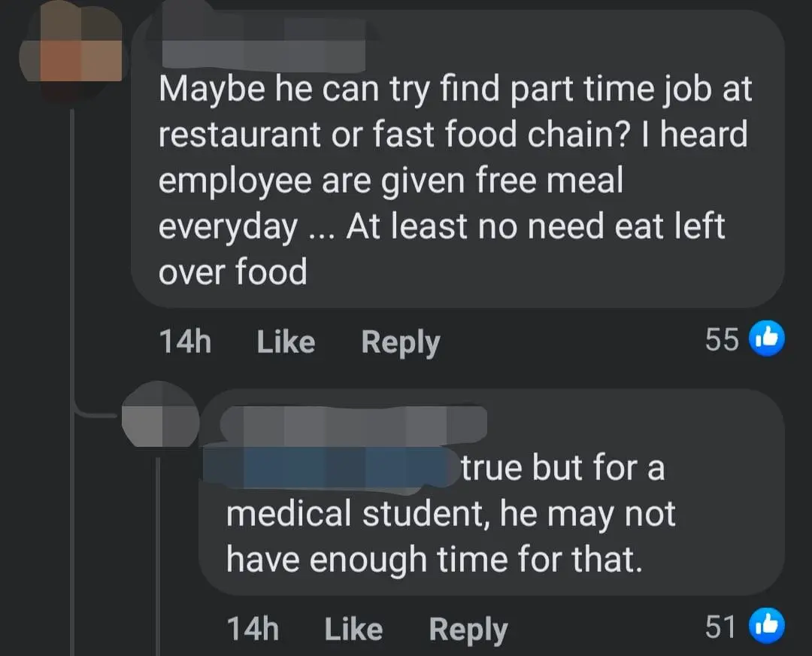Click the 14h timestamp under the reply
Viewport: 812px width, 656px height.
click(x=253, y=629)
